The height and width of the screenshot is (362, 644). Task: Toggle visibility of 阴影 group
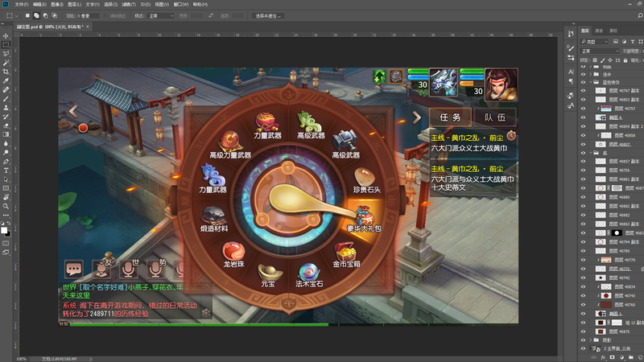point(583,340)
